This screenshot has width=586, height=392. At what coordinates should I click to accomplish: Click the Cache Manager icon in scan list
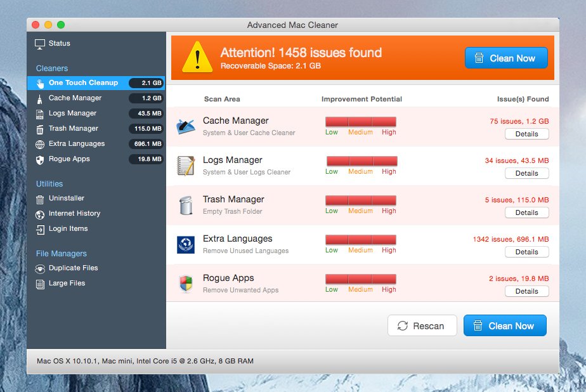(x=186, y=127)
